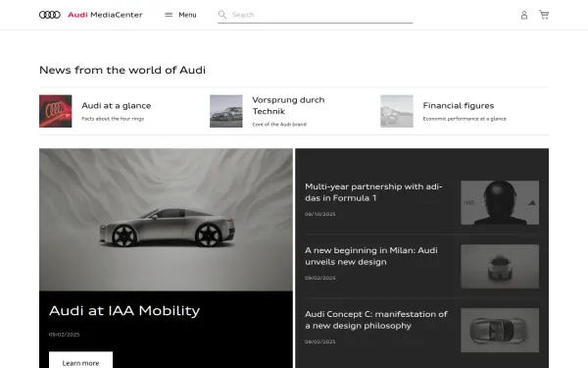Open the hamburger menu icon
Image resolution: width=588 pixels, height=368 pixels.
(169, 15)
